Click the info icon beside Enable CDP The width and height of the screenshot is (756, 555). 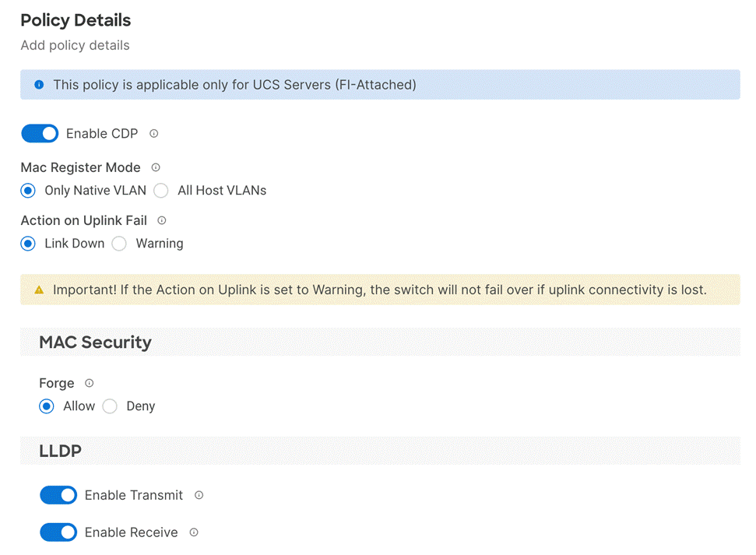154,134
